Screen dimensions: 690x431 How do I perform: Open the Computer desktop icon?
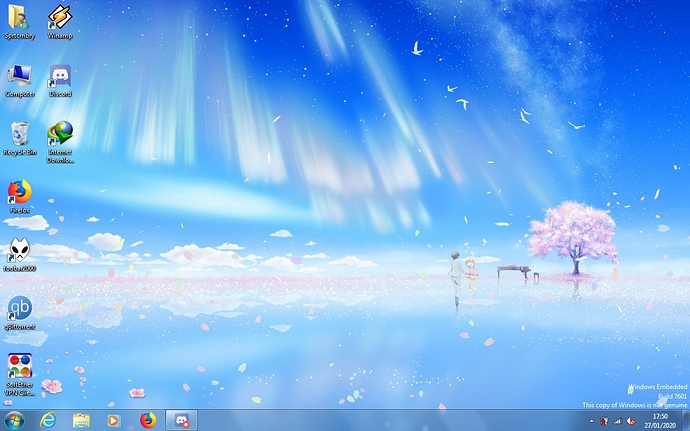coord(19,81)
